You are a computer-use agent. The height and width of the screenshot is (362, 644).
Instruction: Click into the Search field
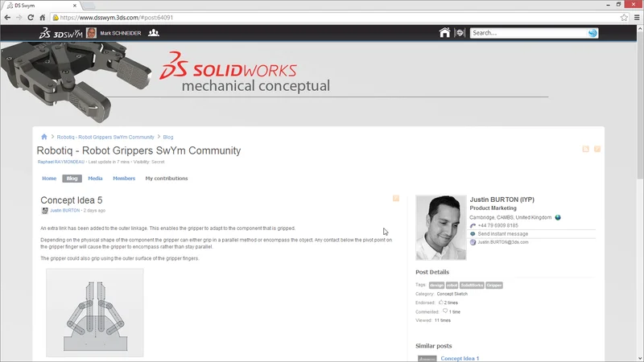529,33
